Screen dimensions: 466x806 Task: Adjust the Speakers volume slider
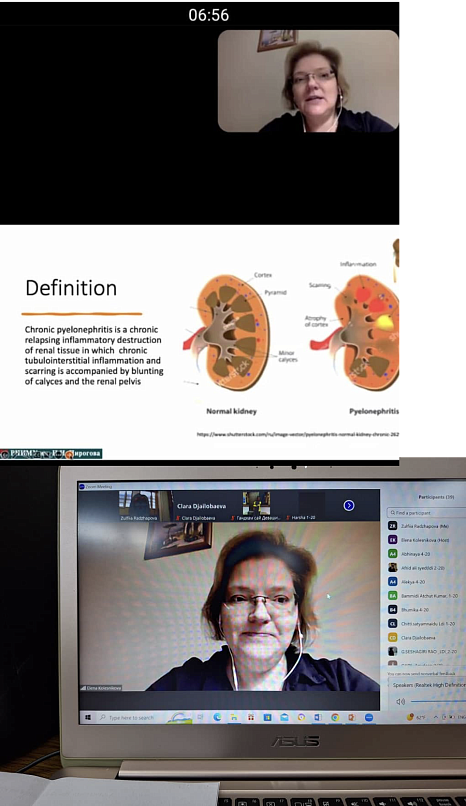tap(438, 701)
